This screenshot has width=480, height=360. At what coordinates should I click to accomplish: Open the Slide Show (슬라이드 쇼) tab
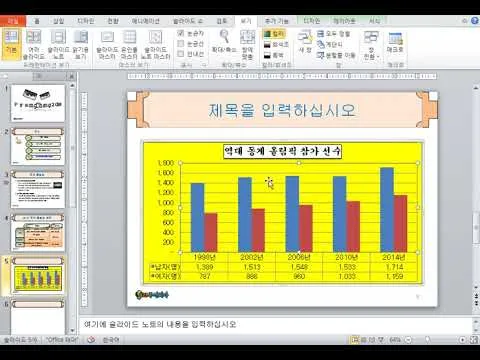(187, 21)
